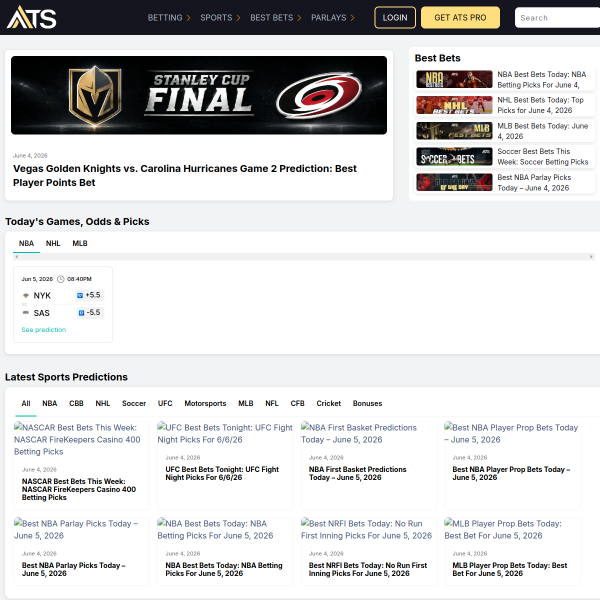Image resolution: width=600 pixels, height=600 pixels.
Task: Open Golden Knights vs. Hurricanes Game 2 article
Action: [x=185, y=176]
